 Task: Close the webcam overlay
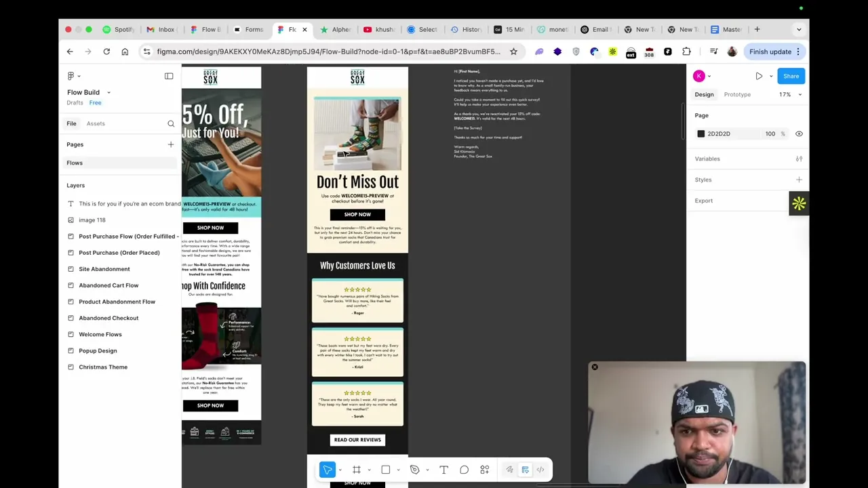pyautogui.click(x=595, y=367)
